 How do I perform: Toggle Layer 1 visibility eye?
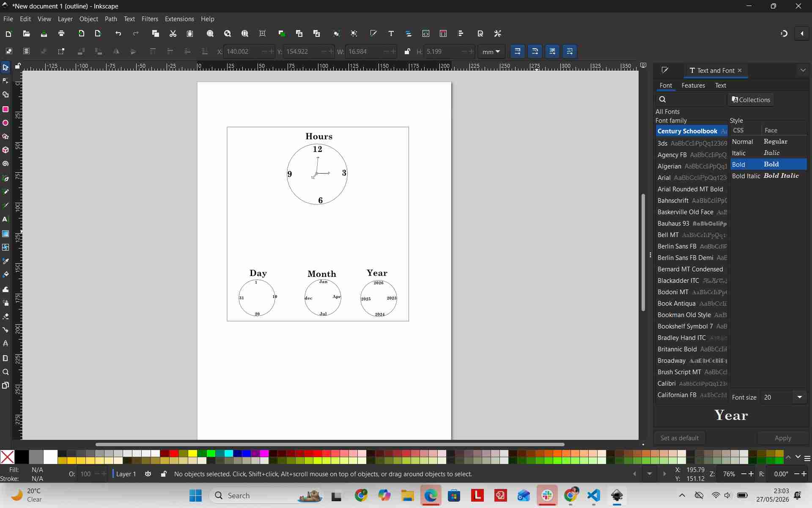pos(148,474)
